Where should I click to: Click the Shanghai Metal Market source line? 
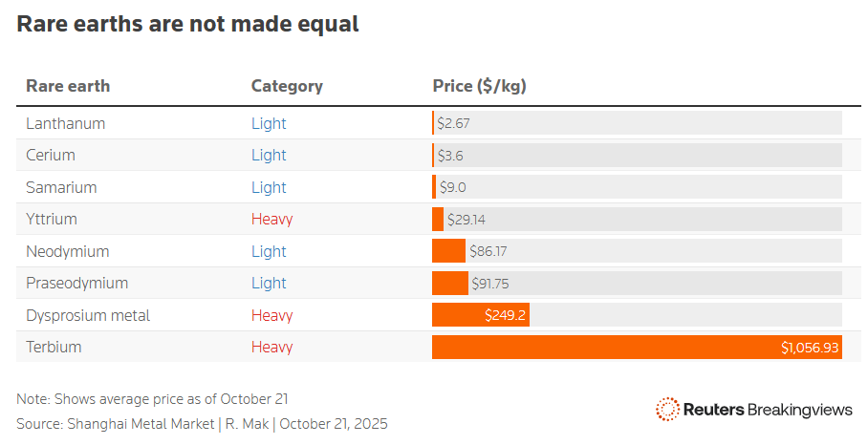point(202,423)
